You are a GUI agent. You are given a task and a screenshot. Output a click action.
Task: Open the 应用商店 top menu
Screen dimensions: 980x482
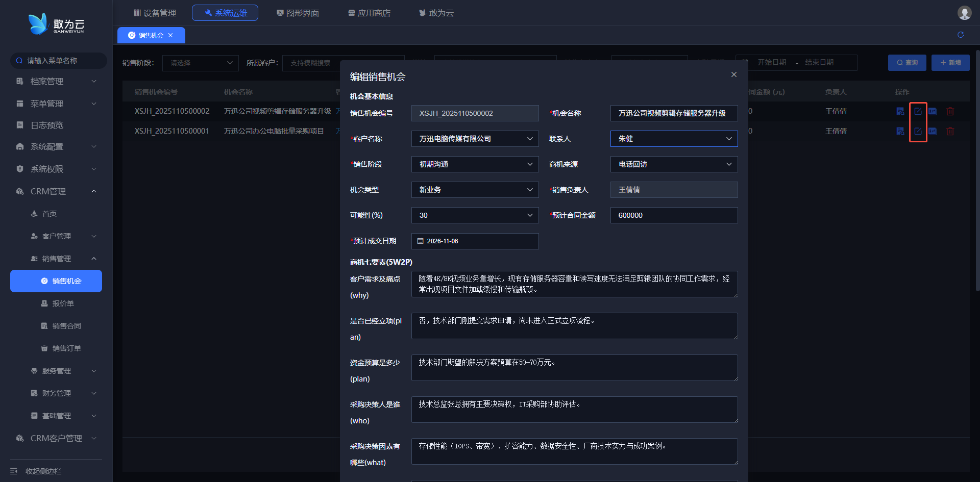(x=369, y=13)
